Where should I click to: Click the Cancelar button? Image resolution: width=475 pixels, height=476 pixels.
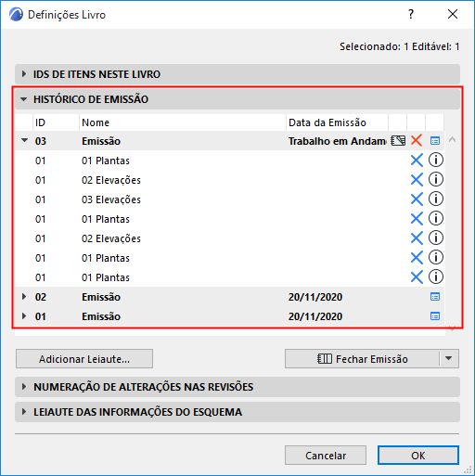[x=326, y=456]
